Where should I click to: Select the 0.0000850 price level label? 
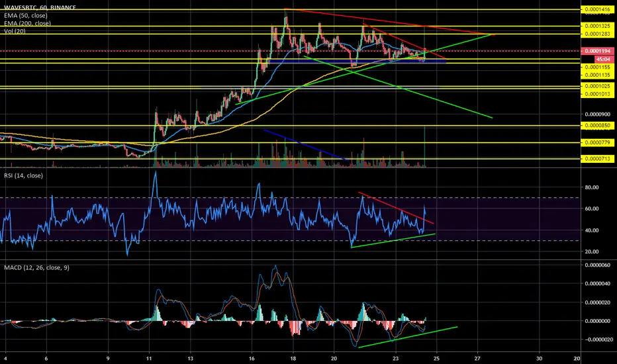(597, 126)
